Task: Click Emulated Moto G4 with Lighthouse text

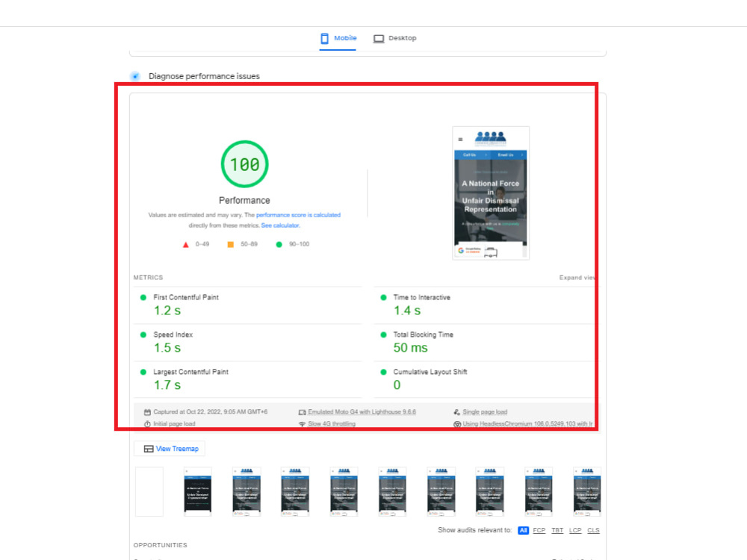Action: point(362,412)
